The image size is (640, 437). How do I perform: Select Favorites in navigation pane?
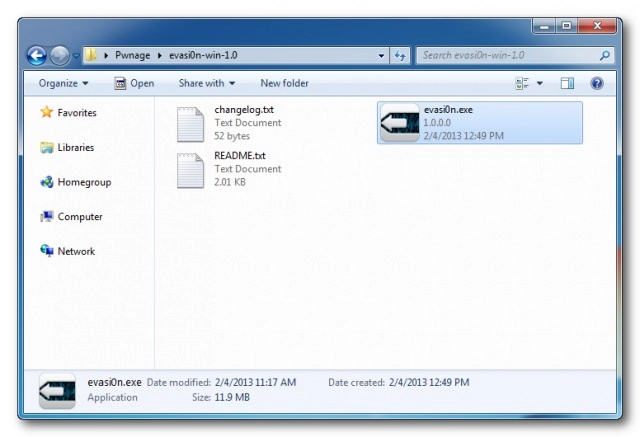click(77, 113)
